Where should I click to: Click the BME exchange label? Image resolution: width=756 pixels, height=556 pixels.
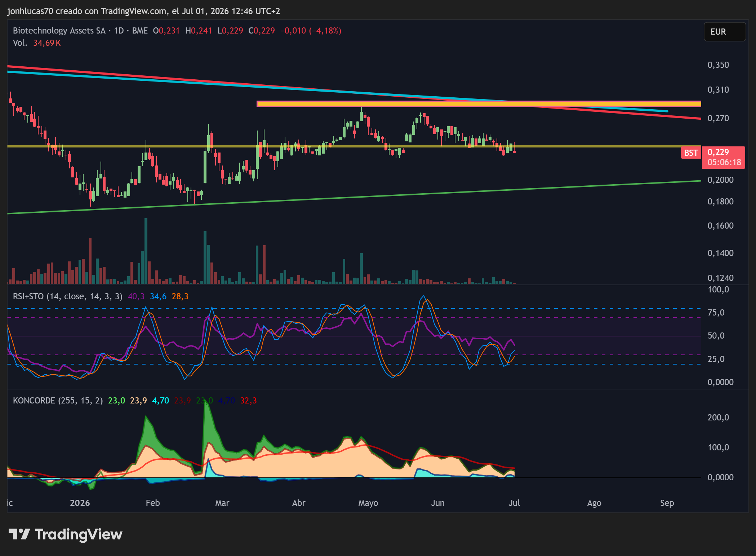click(140, 31)
